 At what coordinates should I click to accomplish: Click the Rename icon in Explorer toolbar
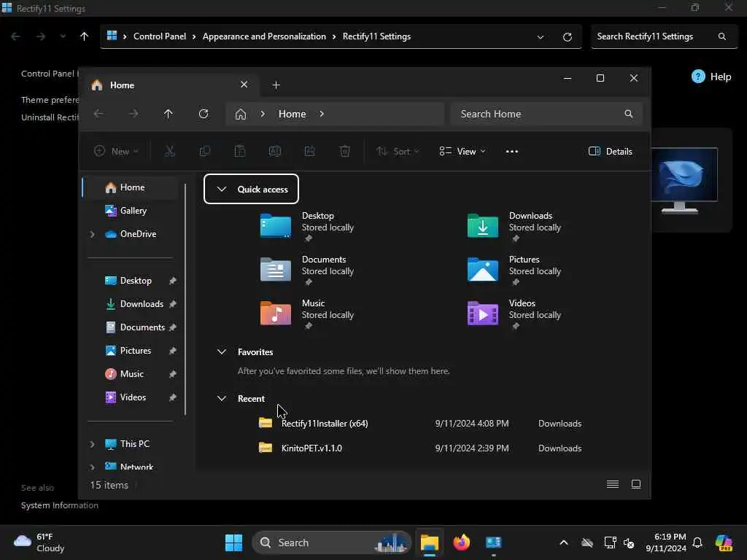pyautogui.click(x=275, y=152)
